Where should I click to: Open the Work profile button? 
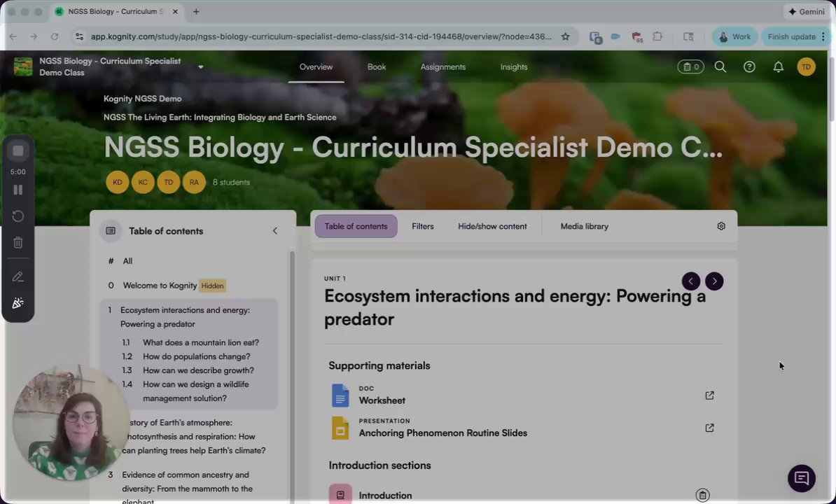pyautogui.click(x=734, y=37)
